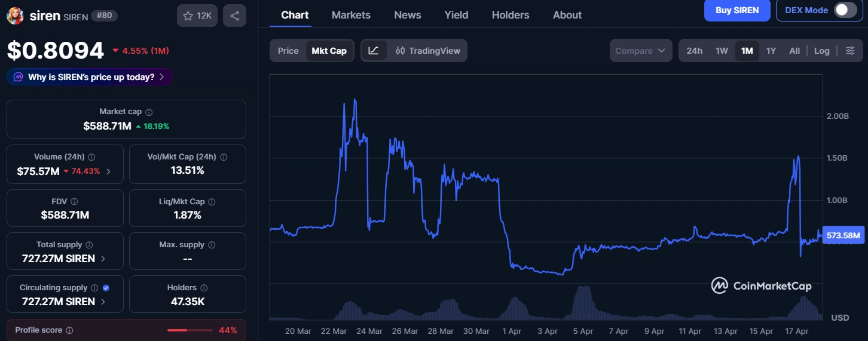Click info icon next to Max. supply

212,245
